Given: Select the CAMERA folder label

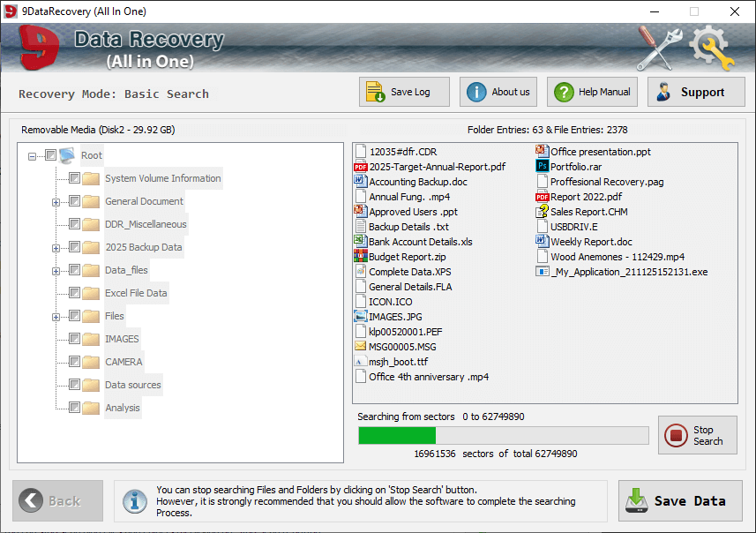Looking at the screenshot, I should (x=124, y=362).
